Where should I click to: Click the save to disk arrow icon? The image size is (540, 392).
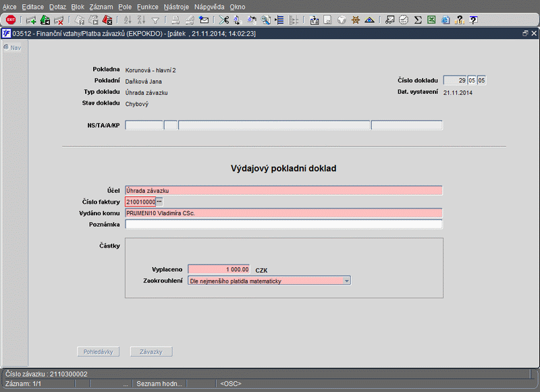coord(314,20)
